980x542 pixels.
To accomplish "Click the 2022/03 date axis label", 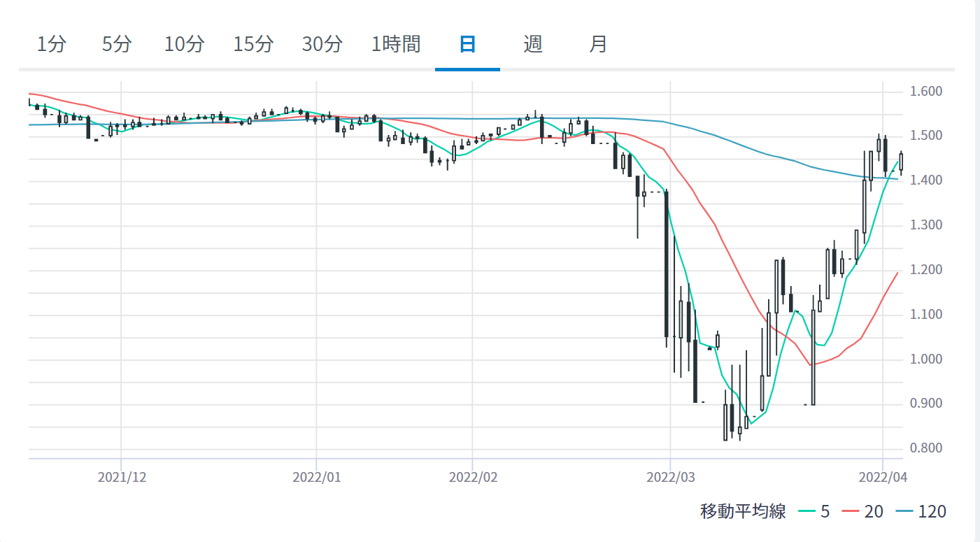I will (x=671, y=478).
